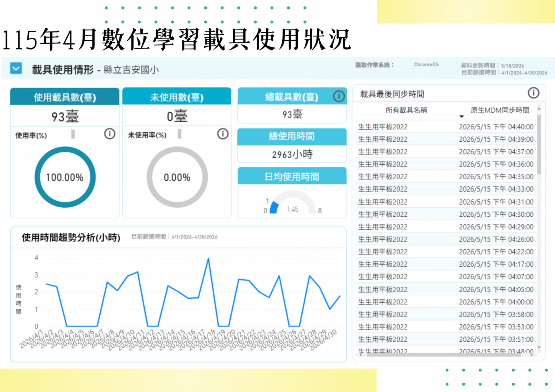Click the 100.00% usage rate donut chart
This screenshot has width=555, height=392.
(x=65, y=177)
